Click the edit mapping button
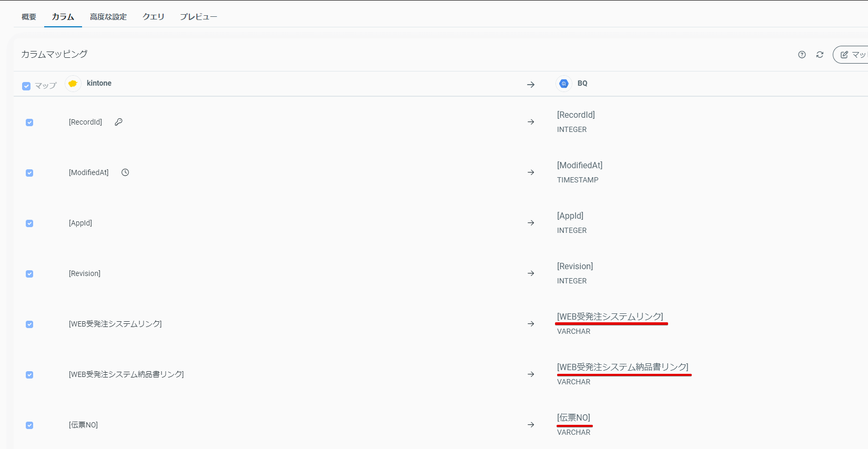The height and width of the screenshot is (449, 868). click(x=851, y=55)
